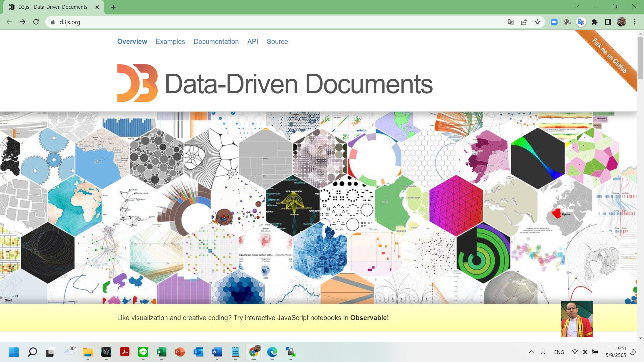The height and width of the screenshot is (362, 644).
Task: Toggle the browser side panel
Action: tap(608, 22)
